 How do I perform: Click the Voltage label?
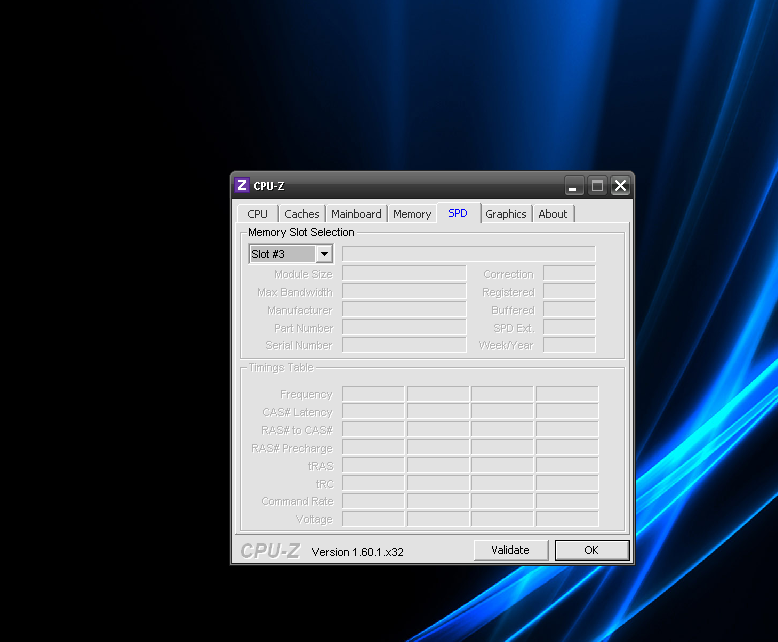tap(314, 519)
